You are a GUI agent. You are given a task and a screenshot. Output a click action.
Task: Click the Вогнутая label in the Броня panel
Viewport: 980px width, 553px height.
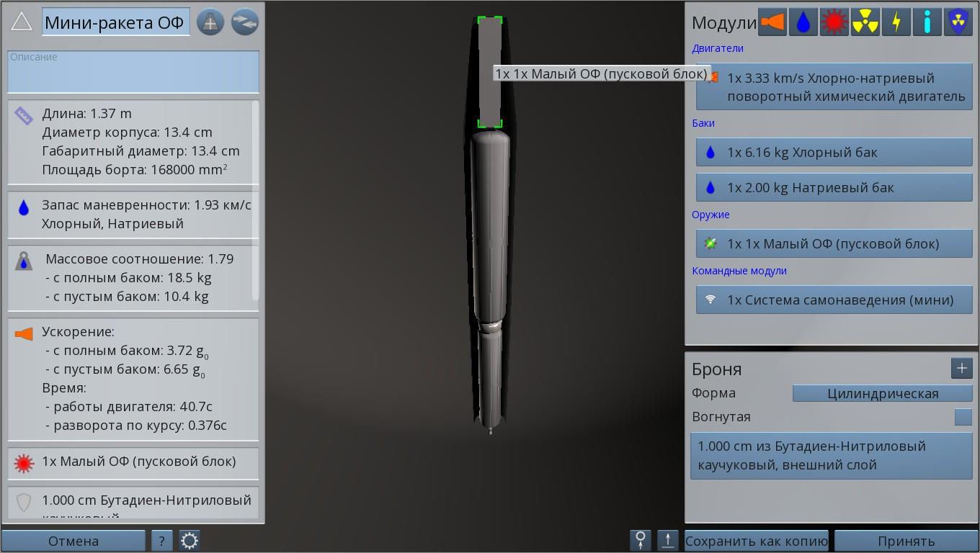click(x=721, y=417)
